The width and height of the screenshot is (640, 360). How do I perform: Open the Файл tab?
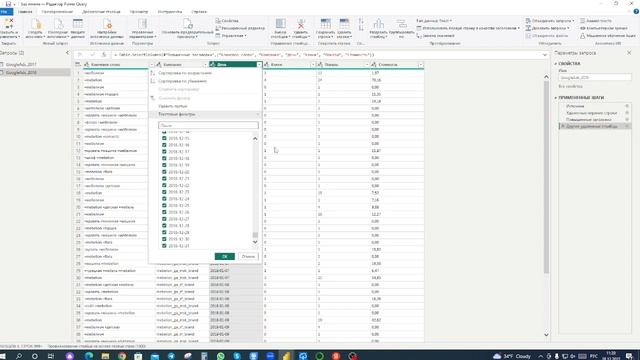pyautogui.click(x=6, y=11)
